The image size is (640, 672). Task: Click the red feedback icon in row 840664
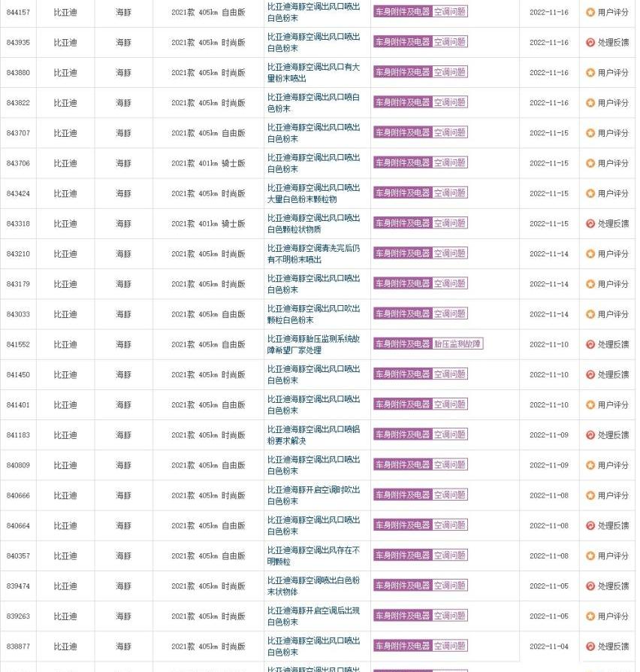coord(590,526)
